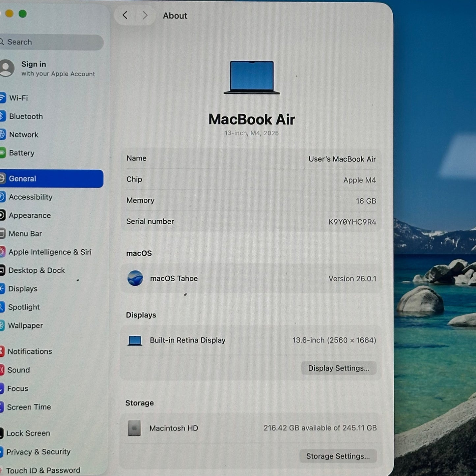Open Storage Settings
476x476 pixels.
click(x=338, y=456)
